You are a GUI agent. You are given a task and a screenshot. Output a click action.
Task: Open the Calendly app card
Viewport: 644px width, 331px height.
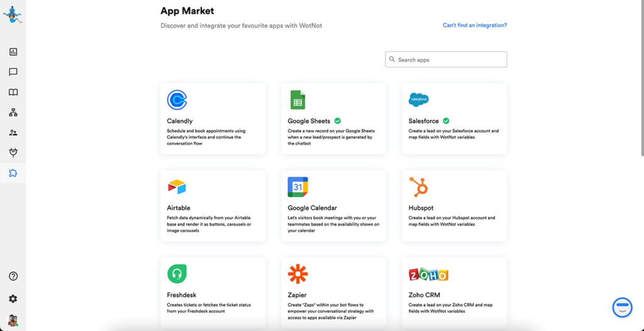213,119
